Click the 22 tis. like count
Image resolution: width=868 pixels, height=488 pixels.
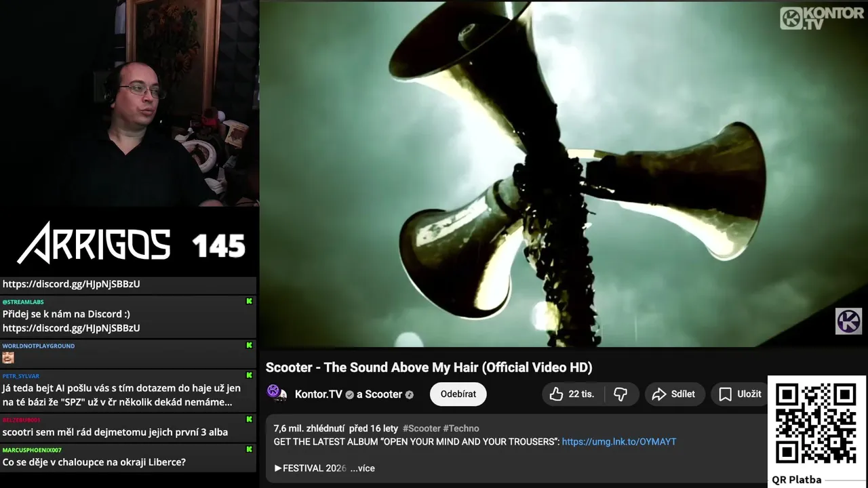(x=581, y=394)
